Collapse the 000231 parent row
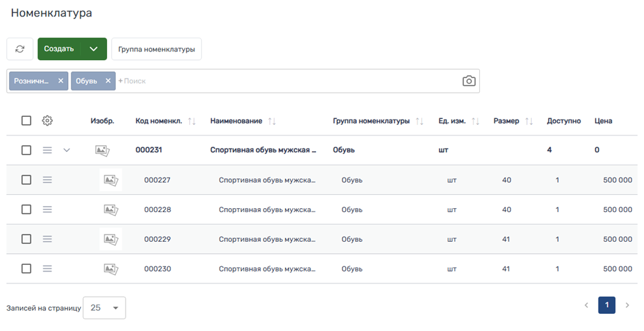 (x=66, y=151)
